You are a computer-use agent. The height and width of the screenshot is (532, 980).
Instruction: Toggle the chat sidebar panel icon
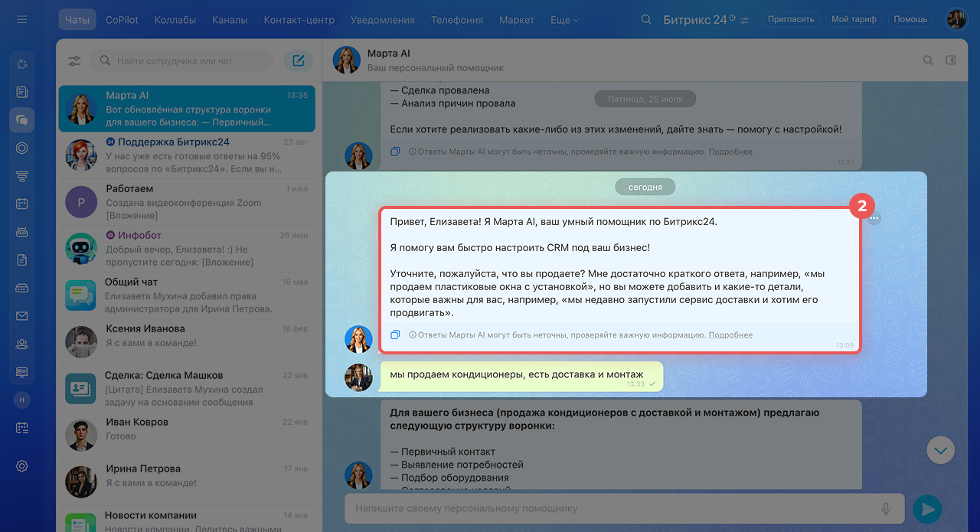(951, 60)
